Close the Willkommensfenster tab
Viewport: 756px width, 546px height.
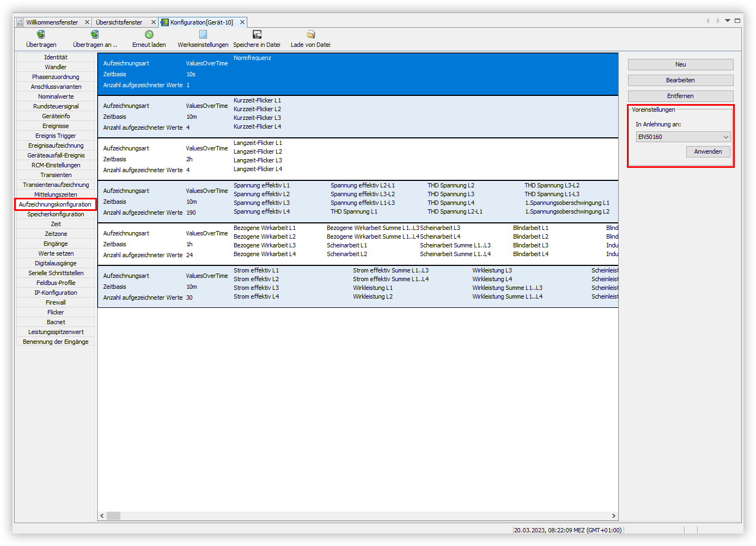click(87, 22)
